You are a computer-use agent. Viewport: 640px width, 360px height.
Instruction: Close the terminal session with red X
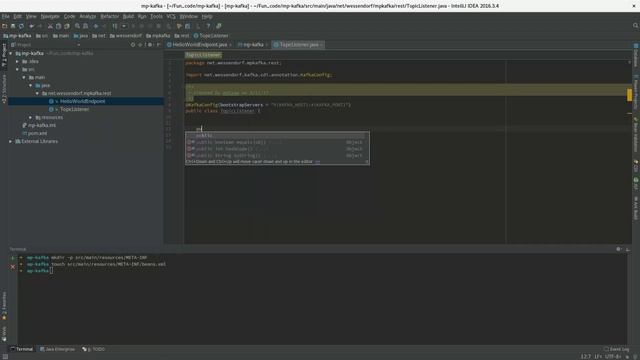(13, 267)
